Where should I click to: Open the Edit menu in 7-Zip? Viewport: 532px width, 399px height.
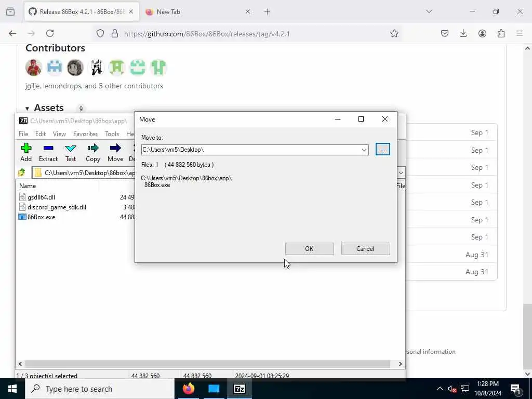pyautogui.click(x=41, y=134)
